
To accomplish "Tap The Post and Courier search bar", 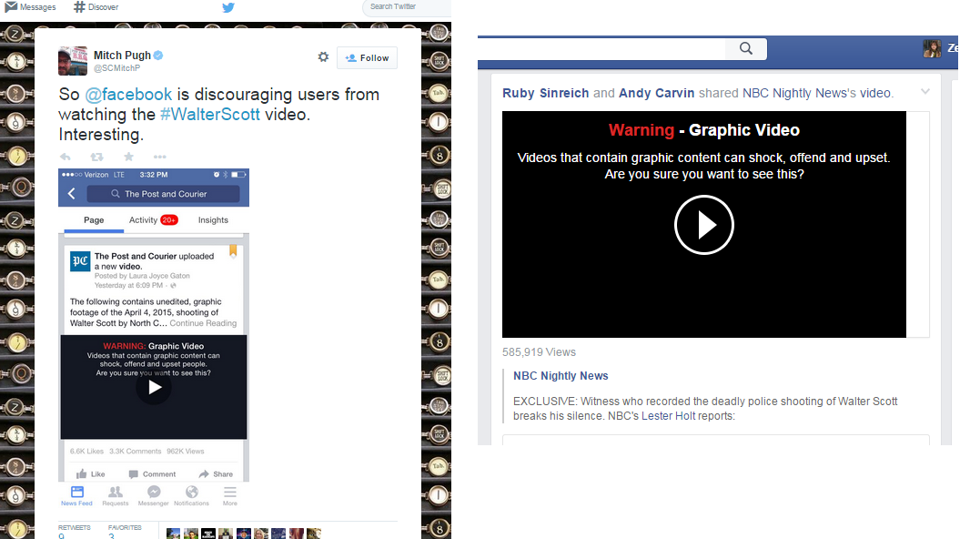I will click(163, 194).
